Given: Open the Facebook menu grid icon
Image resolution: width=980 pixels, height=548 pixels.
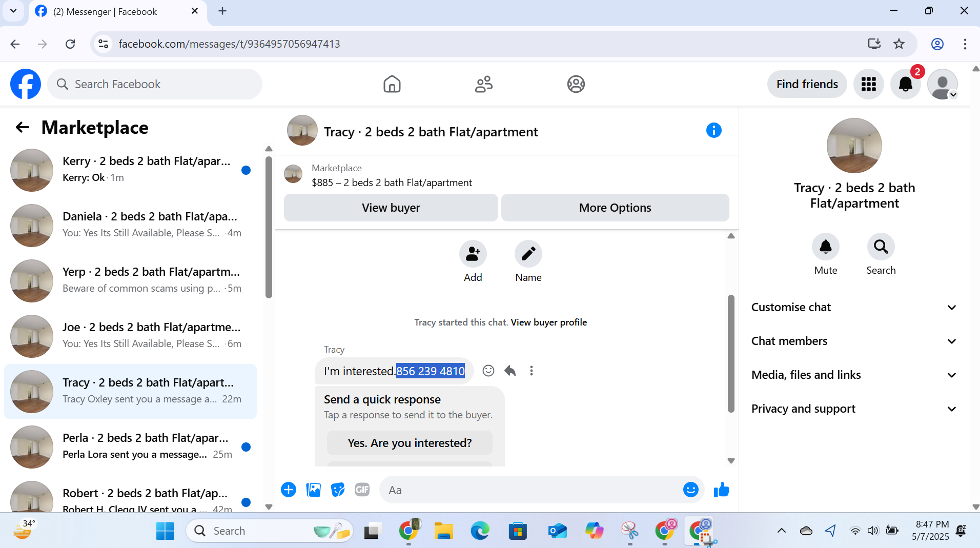Looking at the screenshot, I should tap(869, 84).
